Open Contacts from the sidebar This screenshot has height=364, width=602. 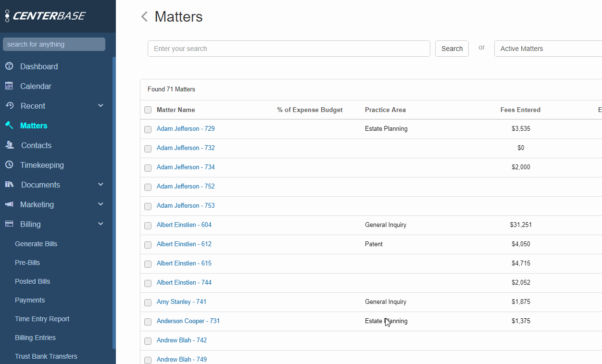[36, 145]
